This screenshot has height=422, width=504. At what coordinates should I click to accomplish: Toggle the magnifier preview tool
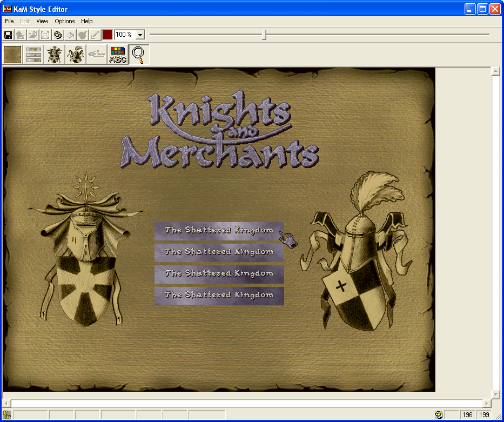tap(139, 55)
